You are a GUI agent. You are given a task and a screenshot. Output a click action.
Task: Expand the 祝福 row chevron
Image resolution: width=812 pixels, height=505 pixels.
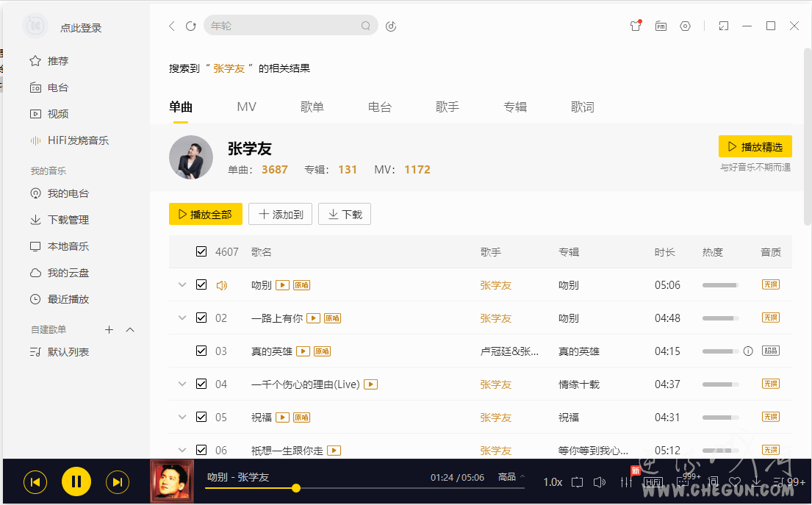pos(182,418)
